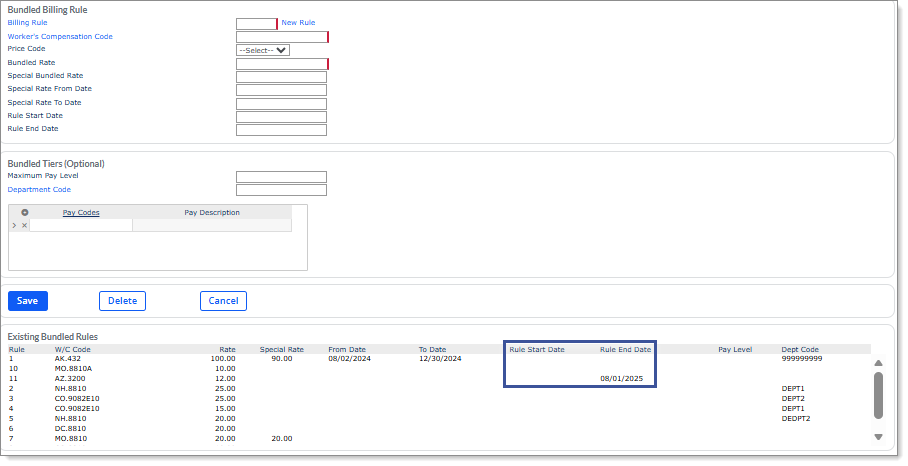Open the Worker's Compensation Code lookup link

pyautogui.click(x=60, y=36)
